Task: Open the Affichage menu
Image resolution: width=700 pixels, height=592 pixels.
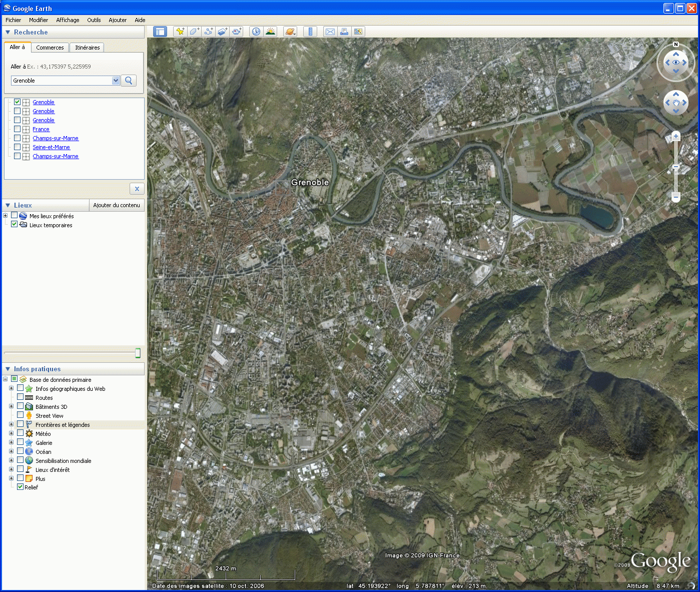Action: (x=68, y=20)
